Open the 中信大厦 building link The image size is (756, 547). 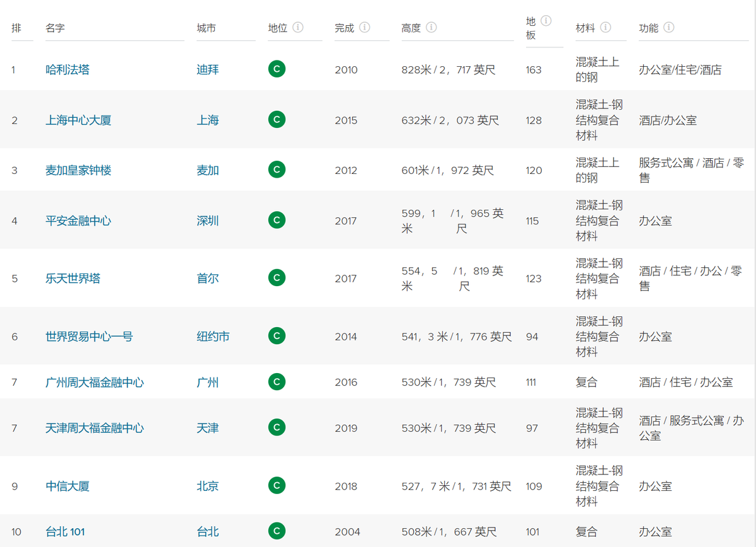[67, 486]
